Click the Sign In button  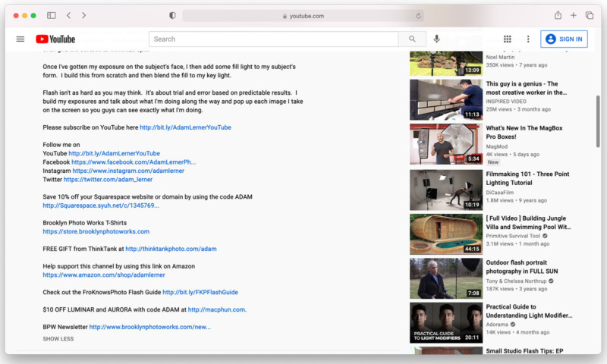pyautogui.click(x=564, y=39)
